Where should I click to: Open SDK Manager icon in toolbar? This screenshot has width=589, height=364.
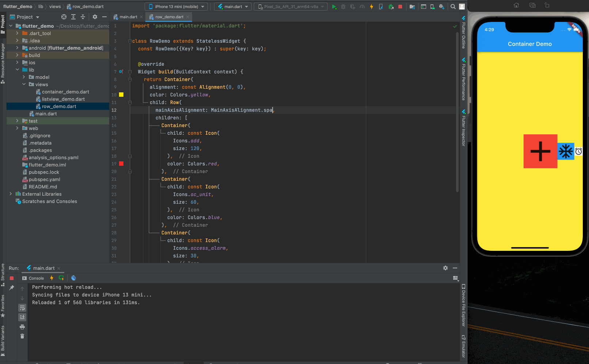click(x=441, y=7)
